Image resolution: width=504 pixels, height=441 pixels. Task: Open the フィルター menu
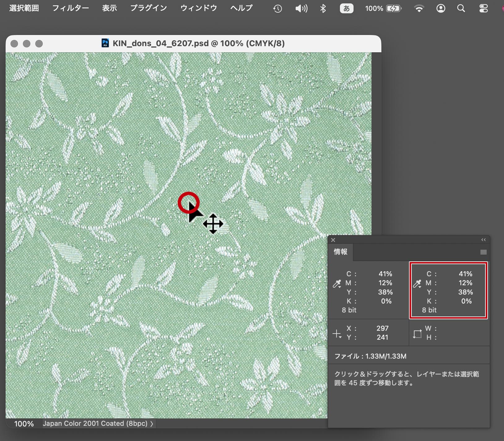[x=70, y=8]
